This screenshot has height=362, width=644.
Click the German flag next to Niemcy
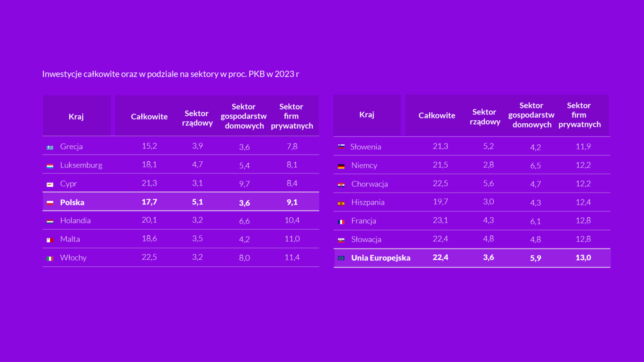pyautogui.click(x=341, y=166)
